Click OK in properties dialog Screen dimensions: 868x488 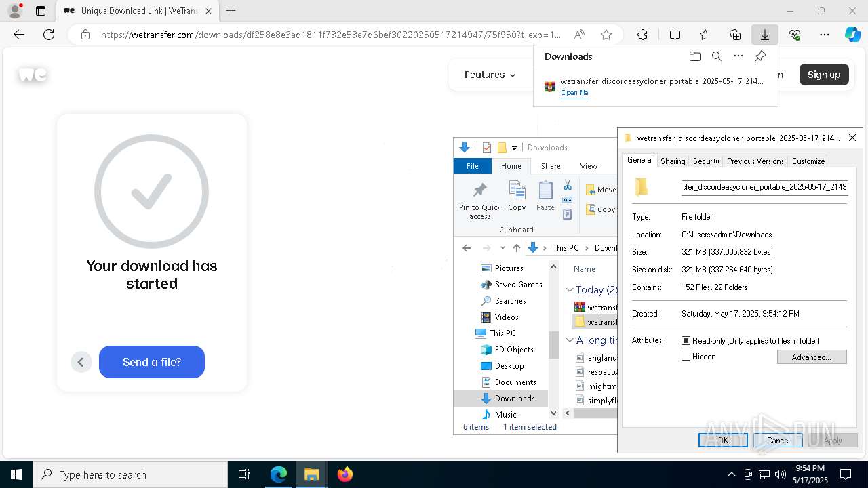pos(723,441)
